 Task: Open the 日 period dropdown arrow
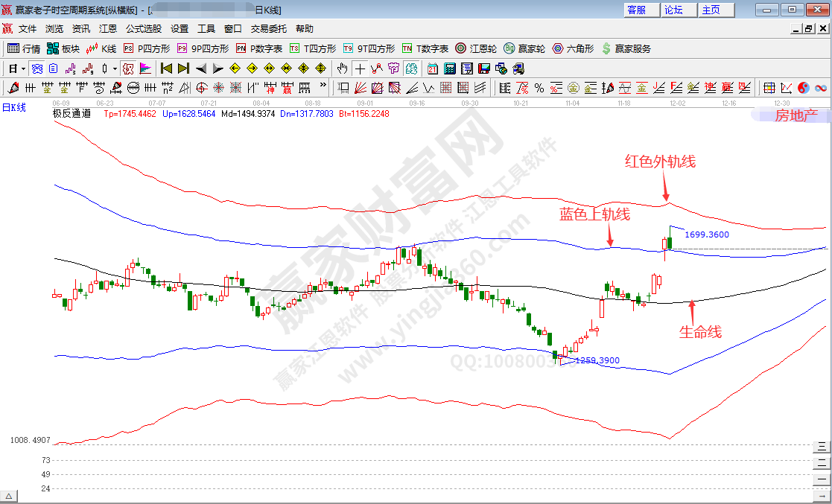[23, 68]
